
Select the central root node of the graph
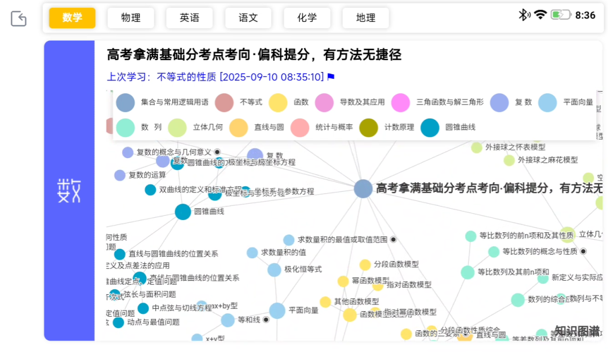(363, 189)
